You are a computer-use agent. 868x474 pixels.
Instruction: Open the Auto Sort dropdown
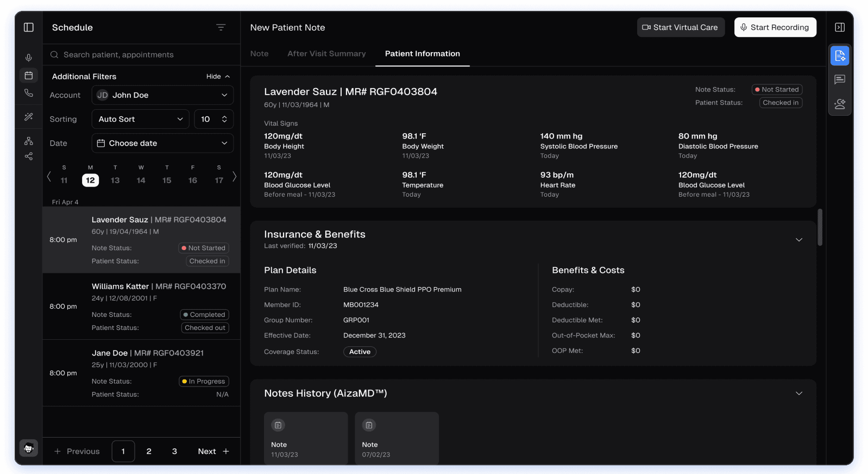(x=140, y=119)
